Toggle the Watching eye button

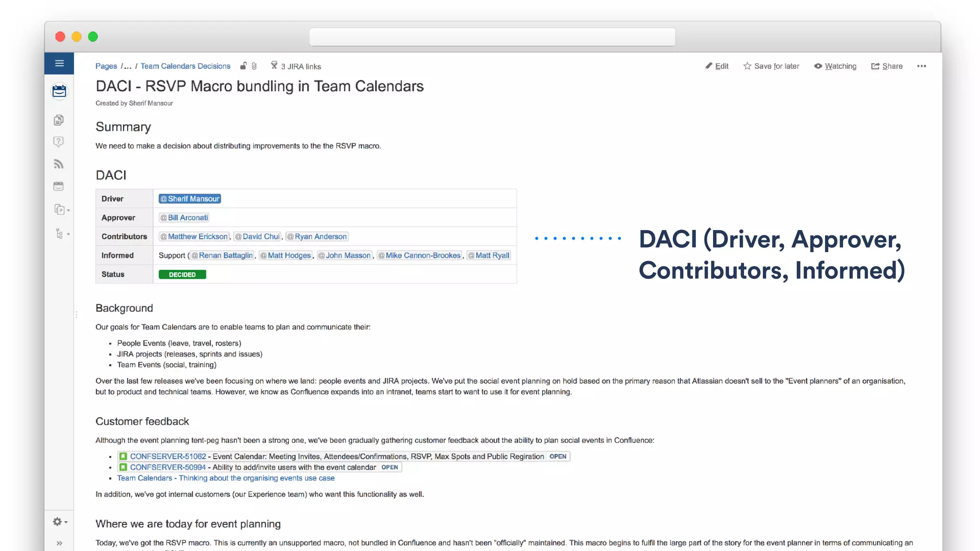pyautogui.click(x=835, y=66)
